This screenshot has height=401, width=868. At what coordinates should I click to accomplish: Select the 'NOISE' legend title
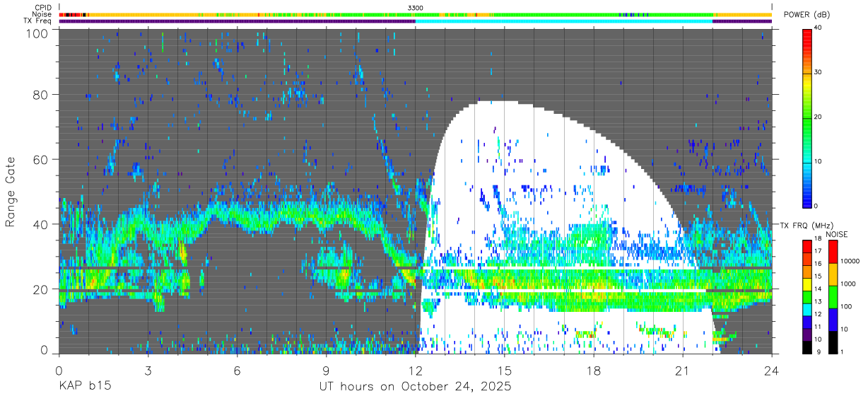[836, 234]
